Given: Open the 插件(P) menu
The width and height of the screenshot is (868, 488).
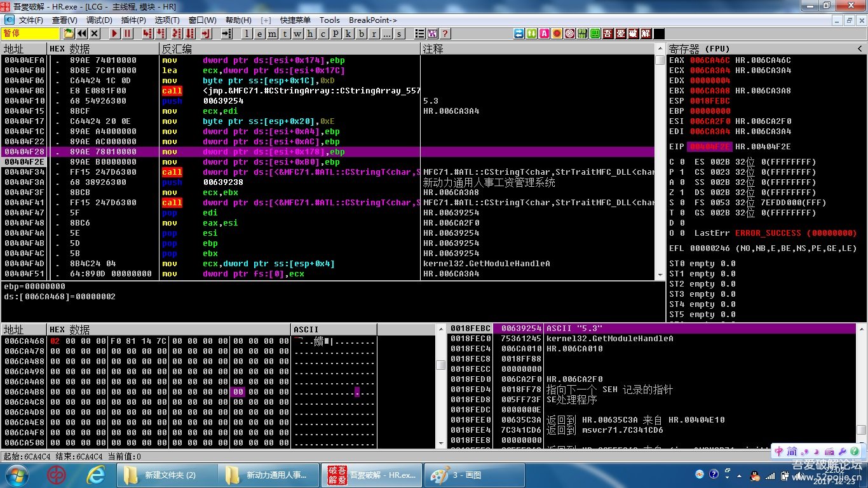Looking at the screenshot, I should [x=133, y=20].
